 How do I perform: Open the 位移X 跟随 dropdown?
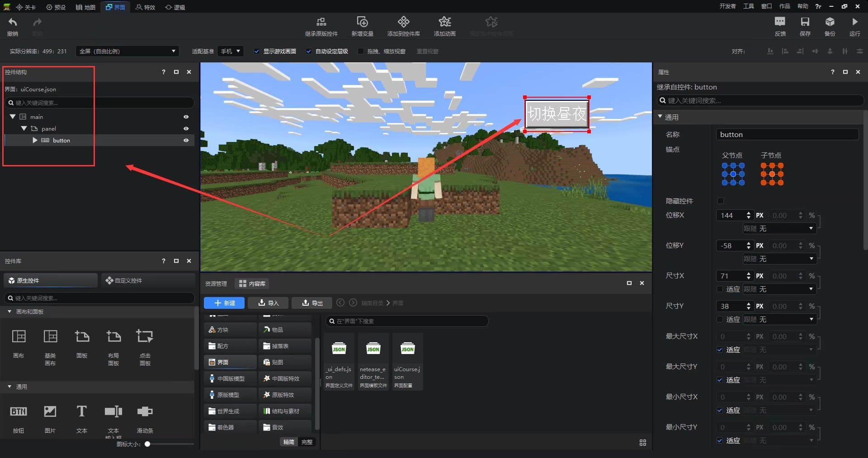(x=779, y=229)
